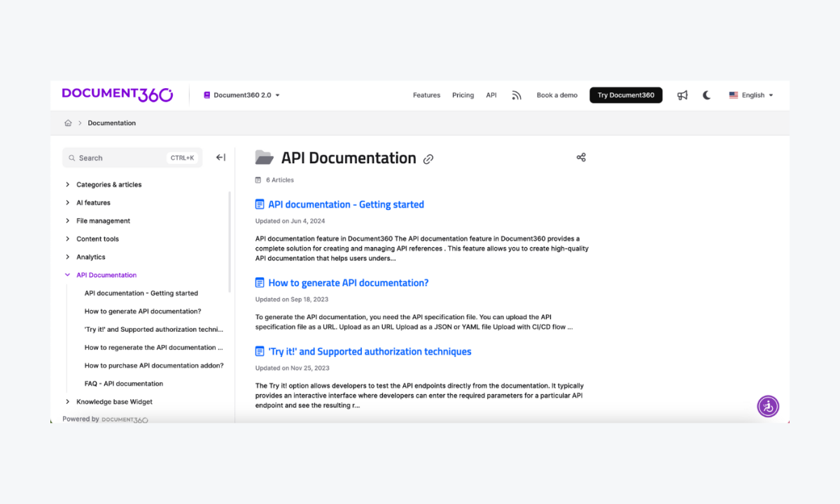
Task: Copy the link icon beside API Documentation heading
Action: [428, 159]
